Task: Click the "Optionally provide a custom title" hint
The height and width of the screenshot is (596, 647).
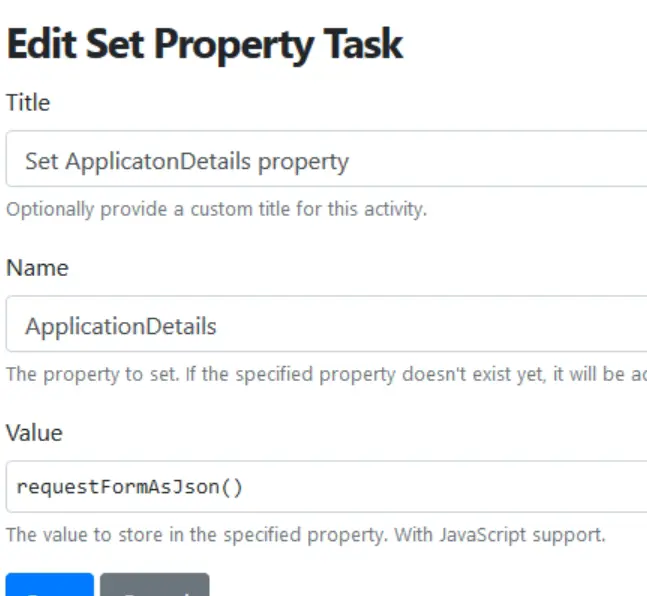Action: coord(216,210)
